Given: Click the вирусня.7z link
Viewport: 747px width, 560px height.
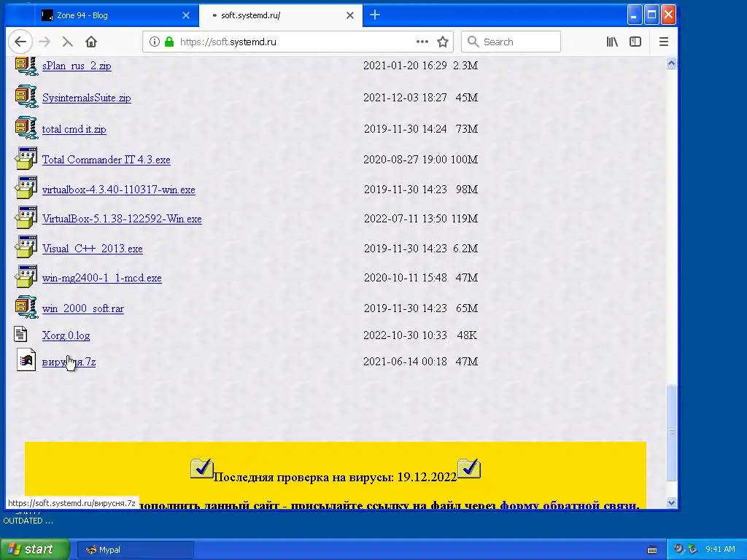Looking at the screenshot, I should click(x=69, y=362).
